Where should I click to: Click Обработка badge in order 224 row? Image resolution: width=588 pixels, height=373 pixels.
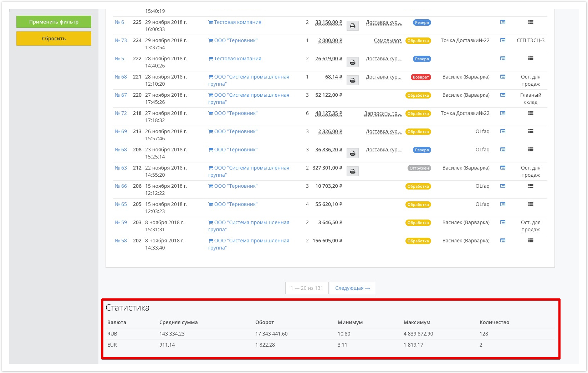coord(418,41)
